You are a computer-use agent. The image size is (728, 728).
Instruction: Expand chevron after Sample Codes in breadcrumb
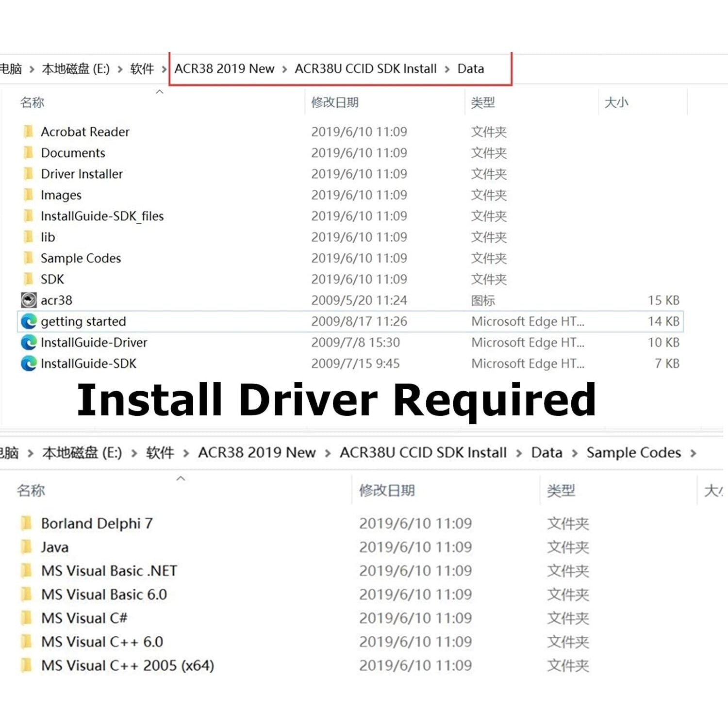tap(693, 453)
